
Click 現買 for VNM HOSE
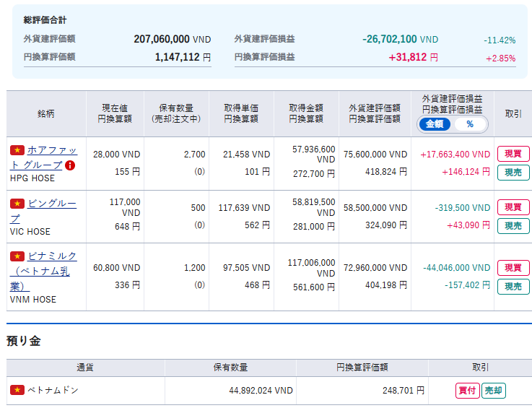coord(513,267)
